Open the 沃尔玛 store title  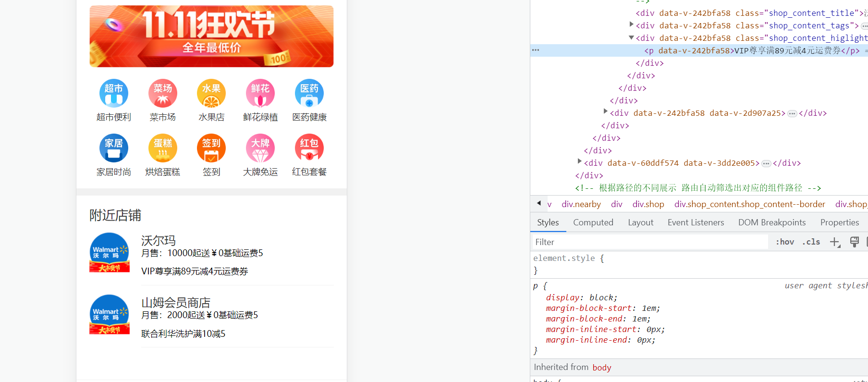[159, 240]
